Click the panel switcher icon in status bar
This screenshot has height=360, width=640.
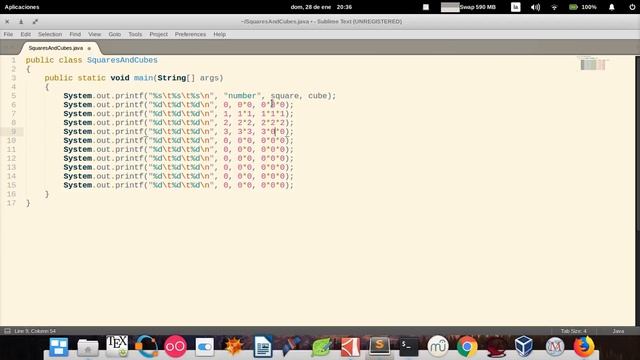tap(7, 331)
